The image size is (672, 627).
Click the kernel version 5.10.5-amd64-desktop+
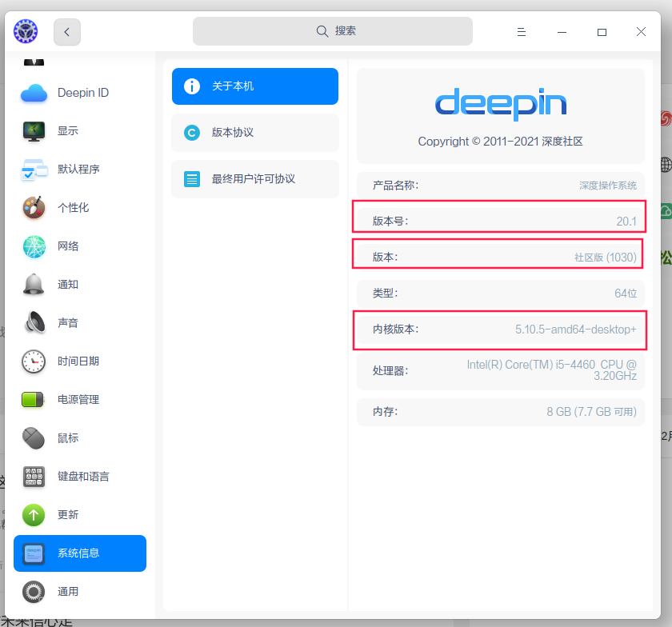point(575,329)
